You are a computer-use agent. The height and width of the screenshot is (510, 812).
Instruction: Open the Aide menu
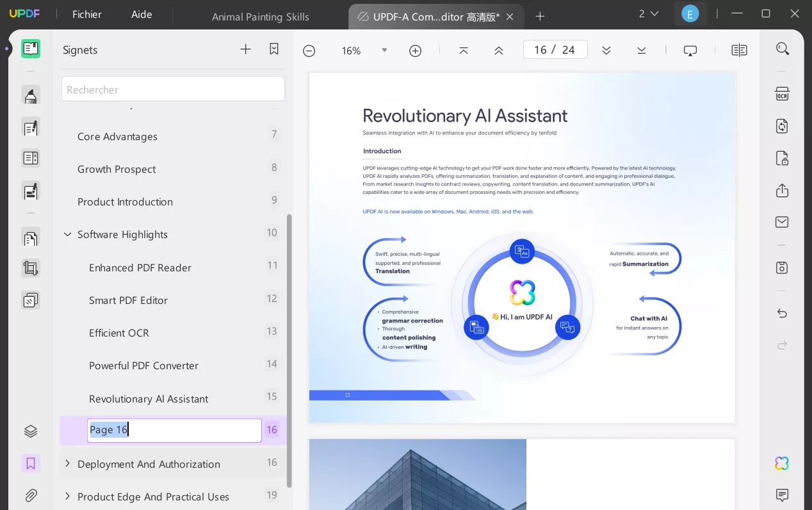point(142,14)
